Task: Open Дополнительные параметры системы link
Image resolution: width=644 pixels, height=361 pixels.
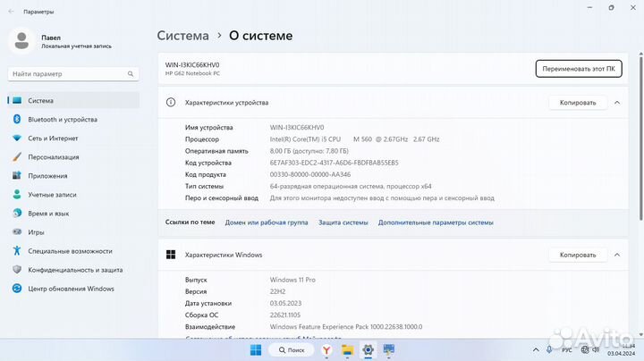Action: [x=436, y=222]
